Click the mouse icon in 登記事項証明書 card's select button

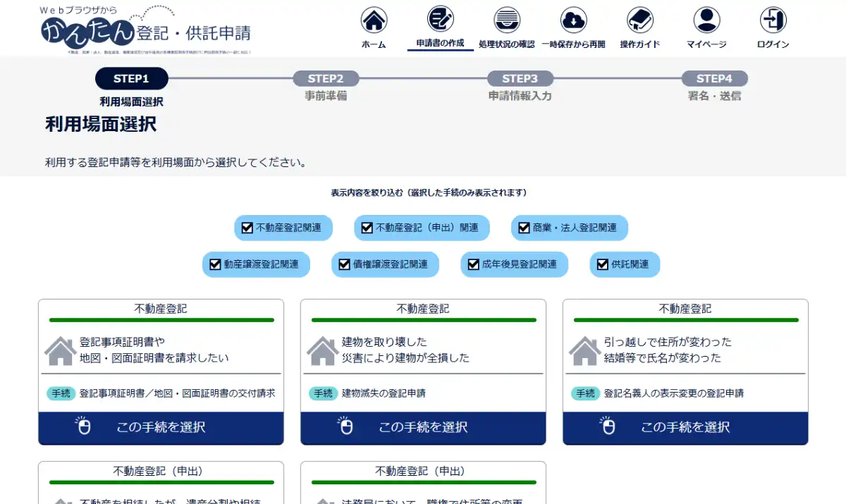83,426
